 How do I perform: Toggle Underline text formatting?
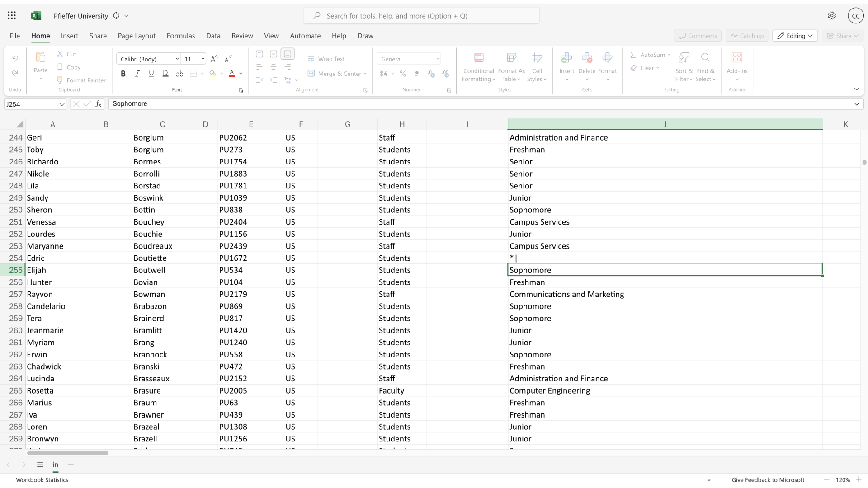[x=152, y=74]
